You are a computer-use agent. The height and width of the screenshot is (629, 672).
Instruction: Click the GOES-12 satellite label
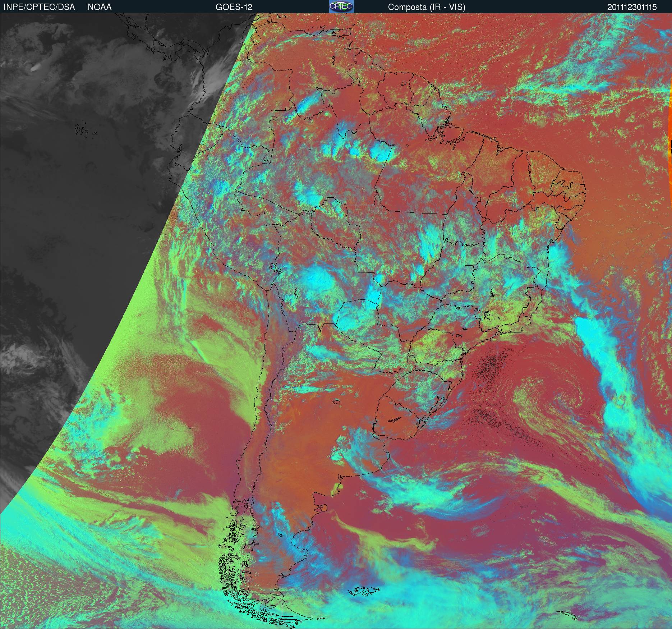[x=234, y=7]
